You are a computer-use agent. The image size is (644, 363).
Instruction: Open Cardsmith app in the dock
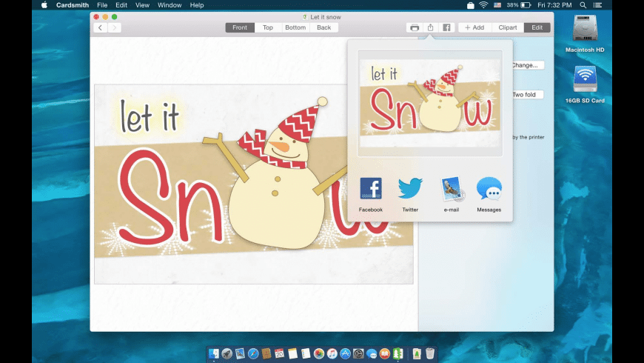(x=398, y=353)
